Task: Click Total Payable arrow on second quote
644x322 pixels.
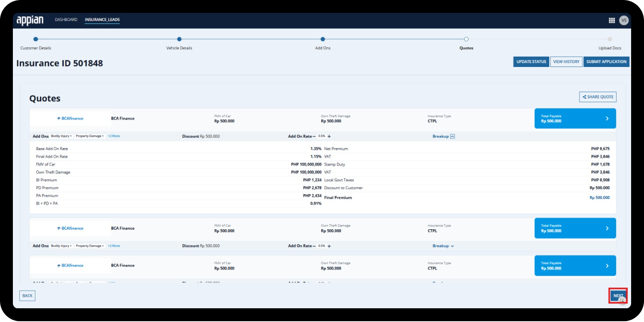Action: pos(607,228)
